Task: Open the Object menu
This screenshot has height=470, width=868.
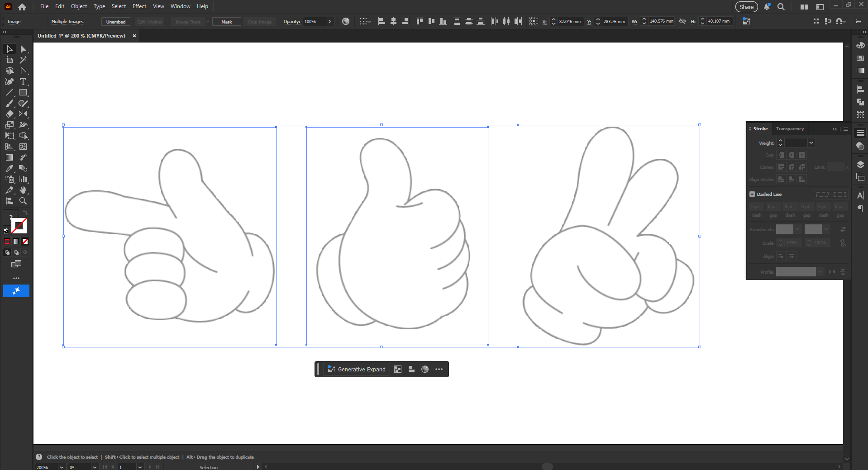Action: 79,6
